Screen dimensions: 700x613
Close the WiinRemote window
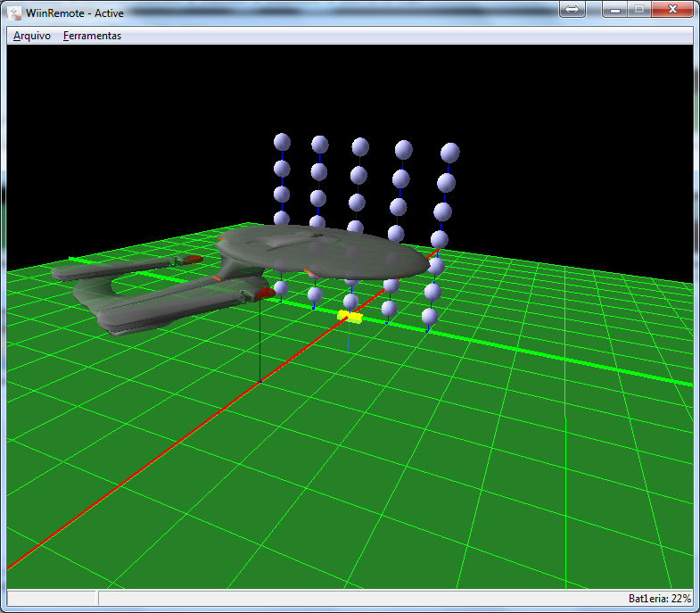click(672, 10)
